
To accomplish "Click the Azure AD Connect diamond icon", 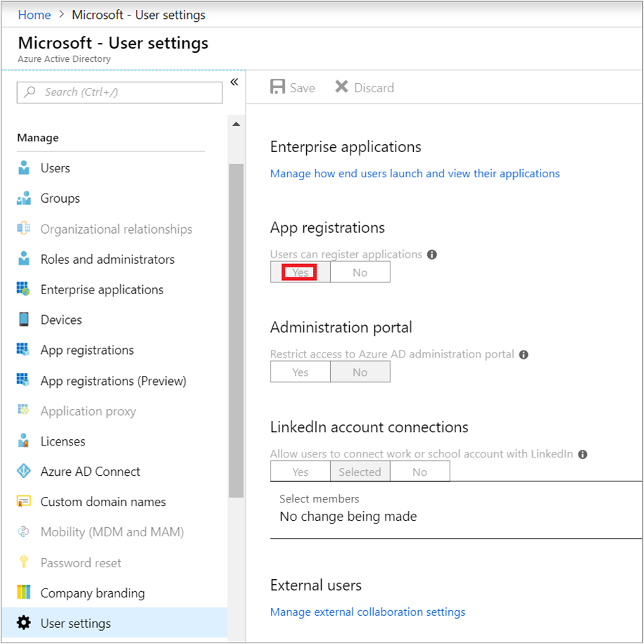I will point(24,471).
